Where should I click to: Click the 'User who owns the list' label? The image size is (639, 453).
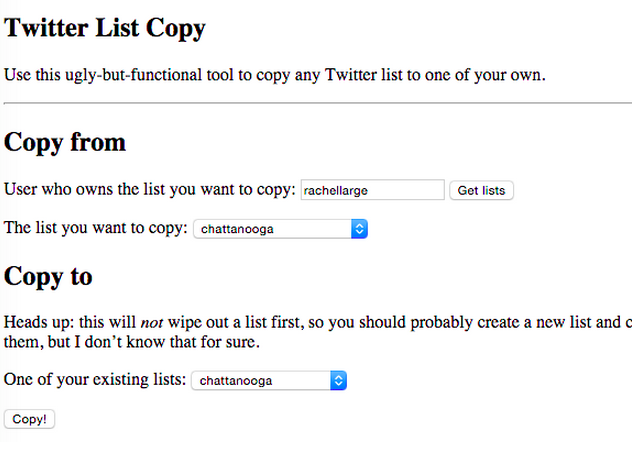pyautogui.click(x=150, y=190)
